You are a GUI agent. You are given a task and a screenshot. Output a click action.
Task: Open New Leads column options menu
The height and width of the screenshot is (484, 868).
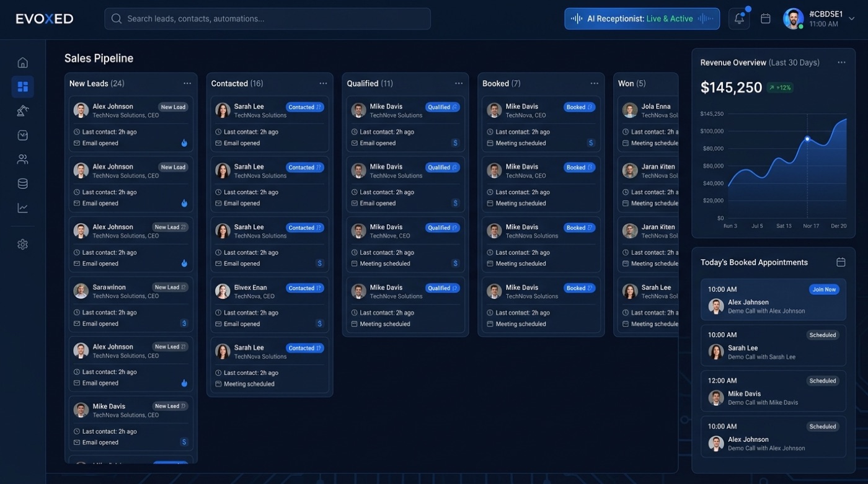[x=187, y=84]
